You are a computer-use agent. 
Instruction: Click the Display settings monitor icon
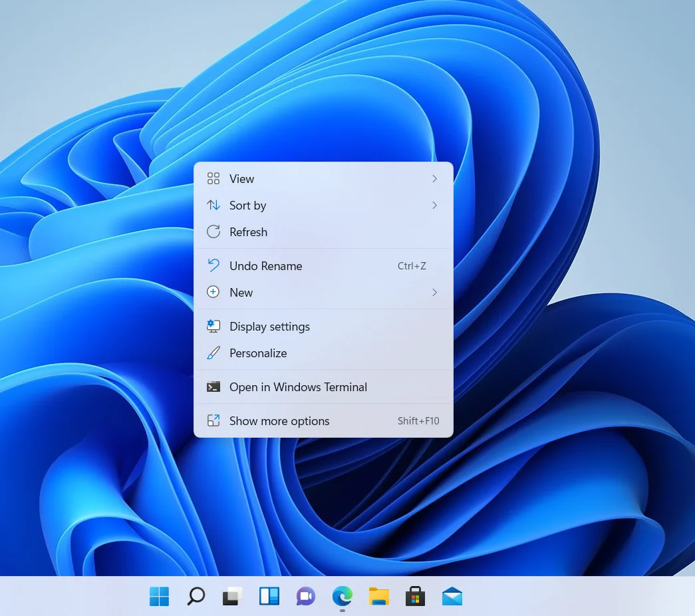(x=213, y=326)
